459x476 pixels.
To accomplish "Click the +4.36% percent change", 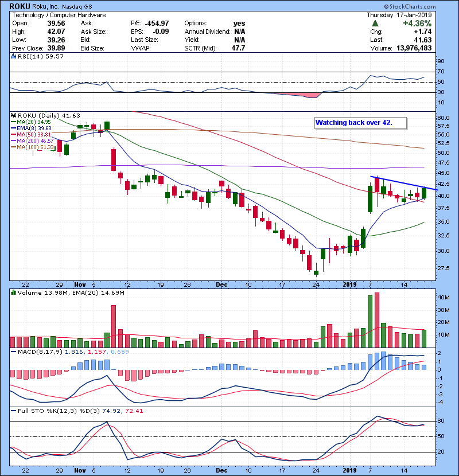I will [417, 24].
